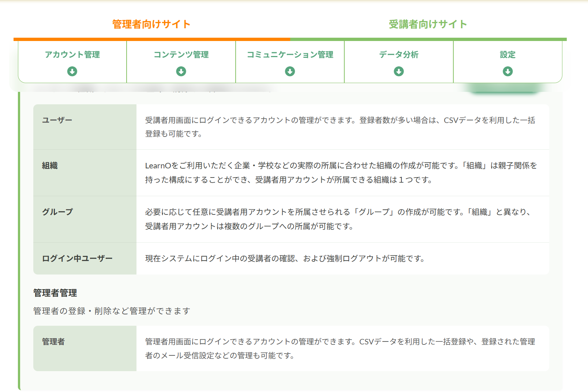Image resolution: width=588 pixels, height=392 pixels.
Task: Click the down-arrow icon under 設定
Action: (508, 71)
